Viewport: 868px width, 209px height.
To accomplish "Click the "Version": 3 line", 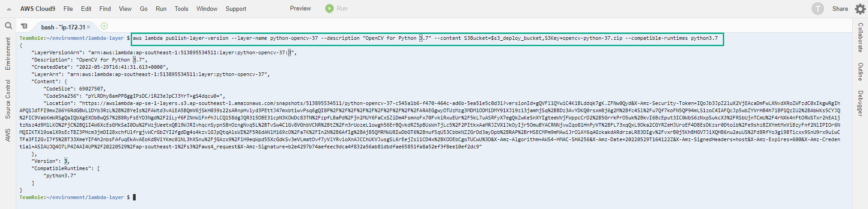I will pyautogui.click(x=51, y=161).
